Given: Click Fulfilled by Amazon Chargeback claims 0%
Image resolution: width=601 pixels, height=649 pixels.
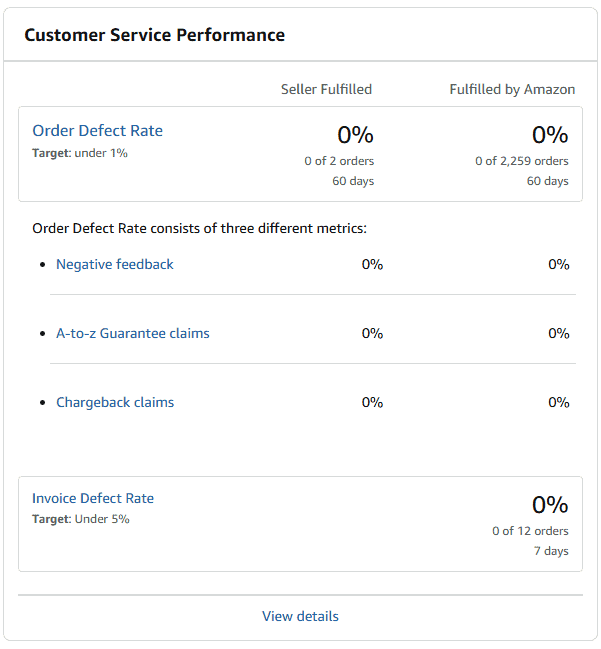Looking at the screenshot, I should point(558,402).
